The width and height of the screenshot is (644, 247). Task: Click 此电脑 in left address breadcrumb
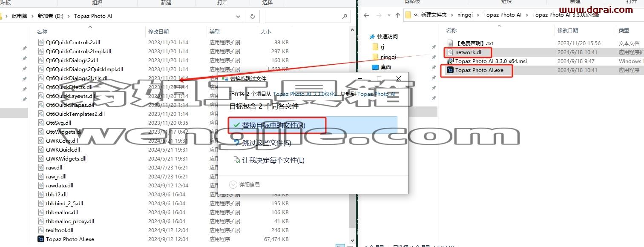tap(20, 16)
